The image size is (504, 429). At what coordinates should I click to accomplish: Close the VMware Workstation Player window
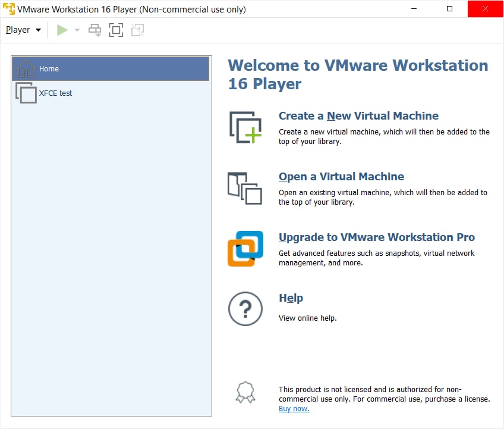click(x=486, y=9)
